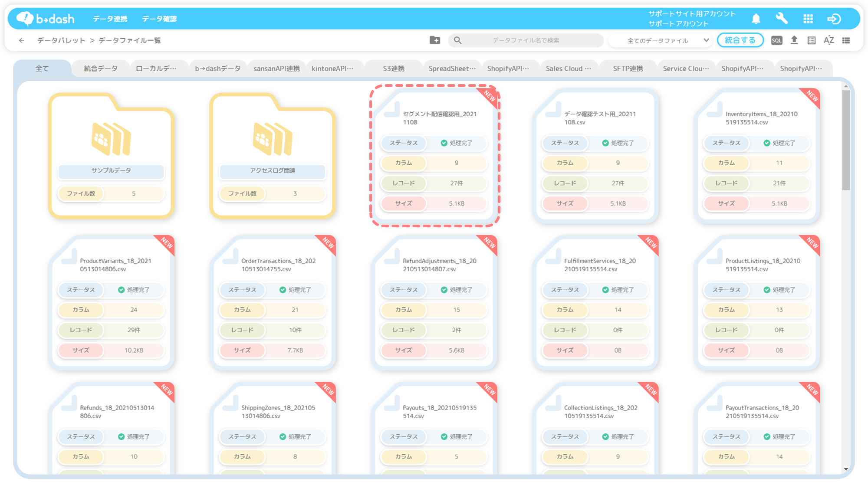Click the 7.7KB size value
This screenshot has width=868, height=488.
(295, 350)
